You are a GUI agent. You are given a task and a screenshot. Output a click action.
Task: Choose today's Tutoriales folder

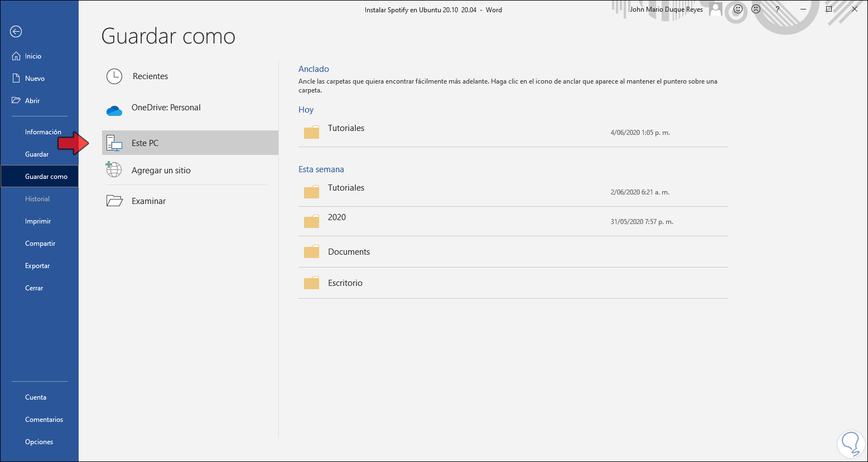pyautogui.click(x=346, y=129)
